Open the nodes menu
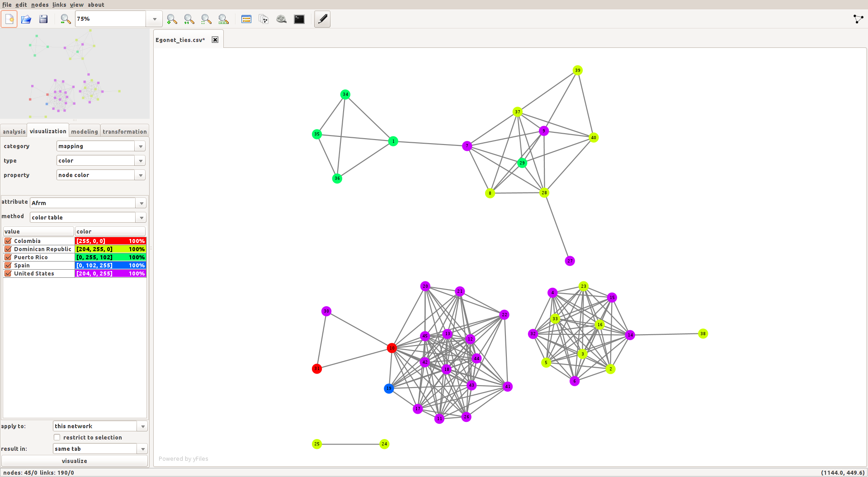 click(40, 5)
